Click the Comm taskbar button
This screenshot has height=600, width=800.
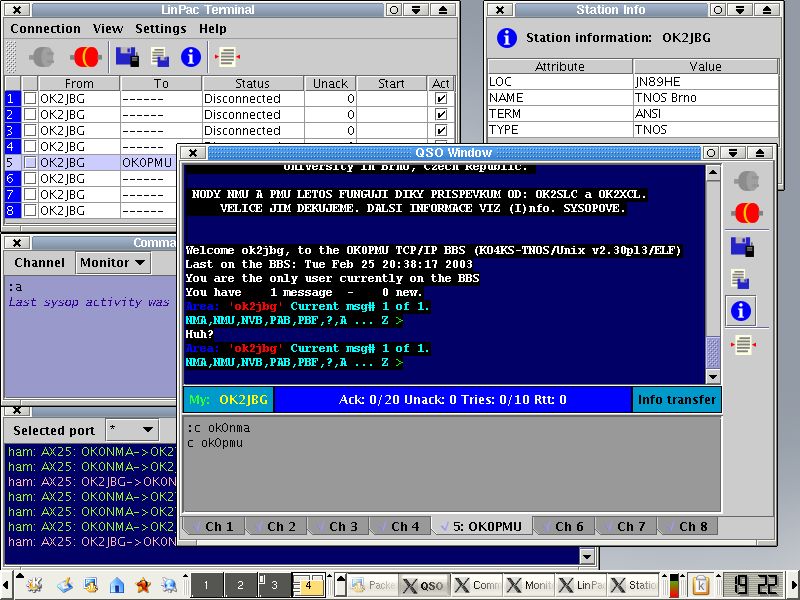point(477,585)
